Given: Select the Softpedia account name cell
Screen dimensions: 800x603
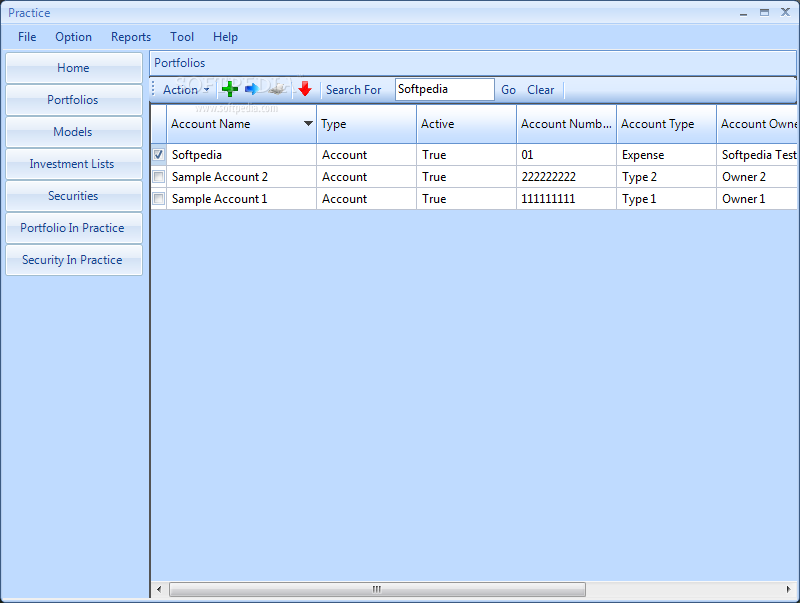Looking at the screenshot, I should click(x=241, y=155).
